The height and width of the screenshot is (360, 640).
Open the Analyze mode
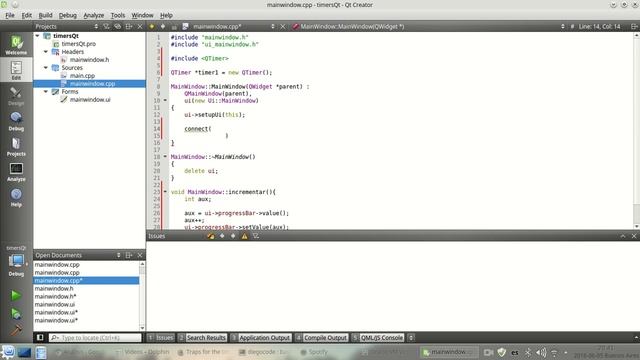click(x=16, y=172)
